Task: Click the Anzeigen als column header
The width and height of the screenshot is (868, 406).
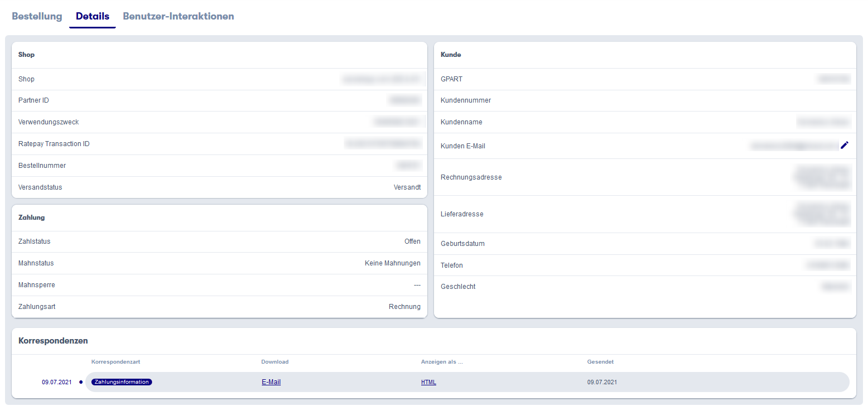Action: pos(442,362)
